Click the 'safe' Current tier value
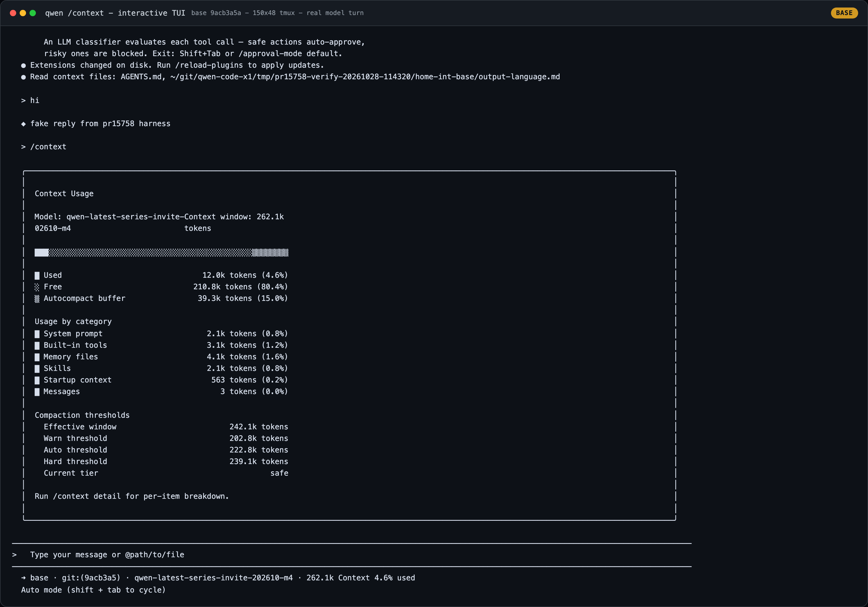This screenshot has height=607, width=868. tap(279, 473)
